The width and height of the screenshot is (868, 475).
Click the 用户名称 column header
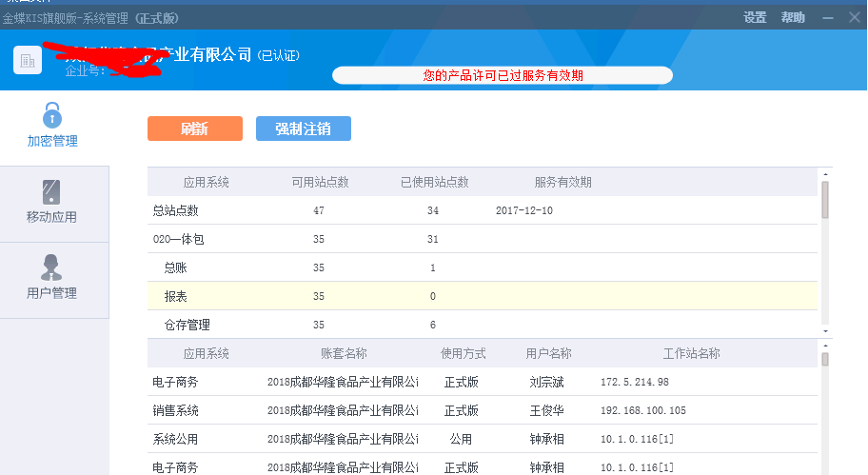548,353
